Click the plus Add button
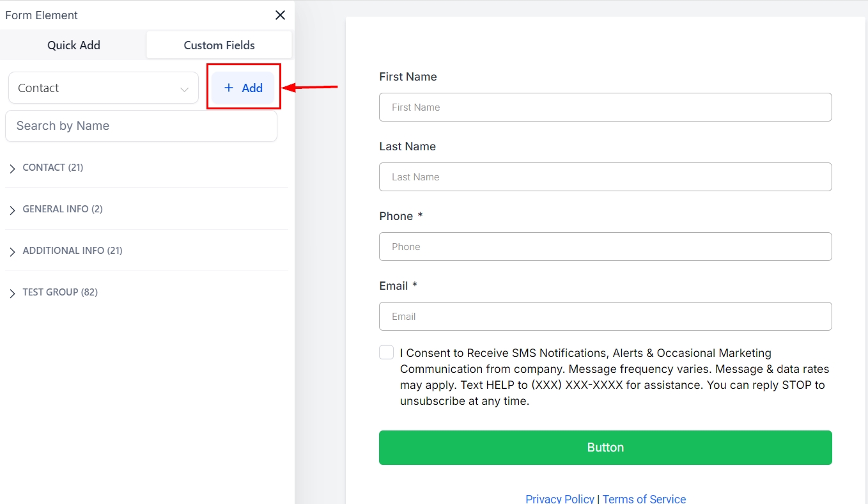Image resolution: width=868 pixels, height=504 pixels. pyautogui.click(x=244, y=88)
